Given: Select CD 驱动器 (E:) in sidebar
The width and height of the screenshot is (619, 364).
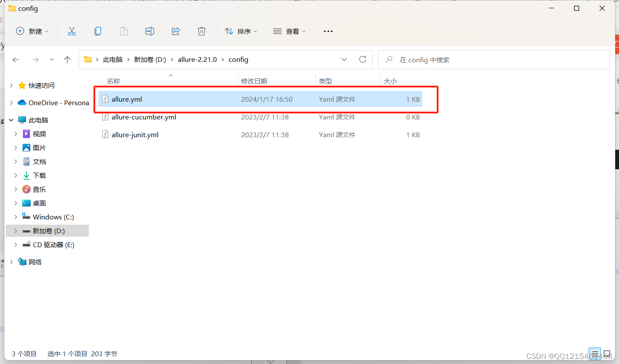Looking at the screenshot, I should (54, 245).
